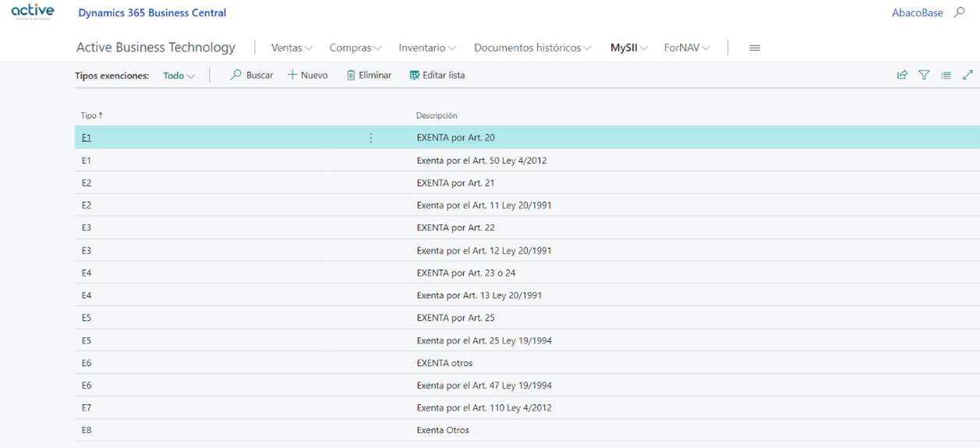Open Editar lista edit mode

point(437,75)
